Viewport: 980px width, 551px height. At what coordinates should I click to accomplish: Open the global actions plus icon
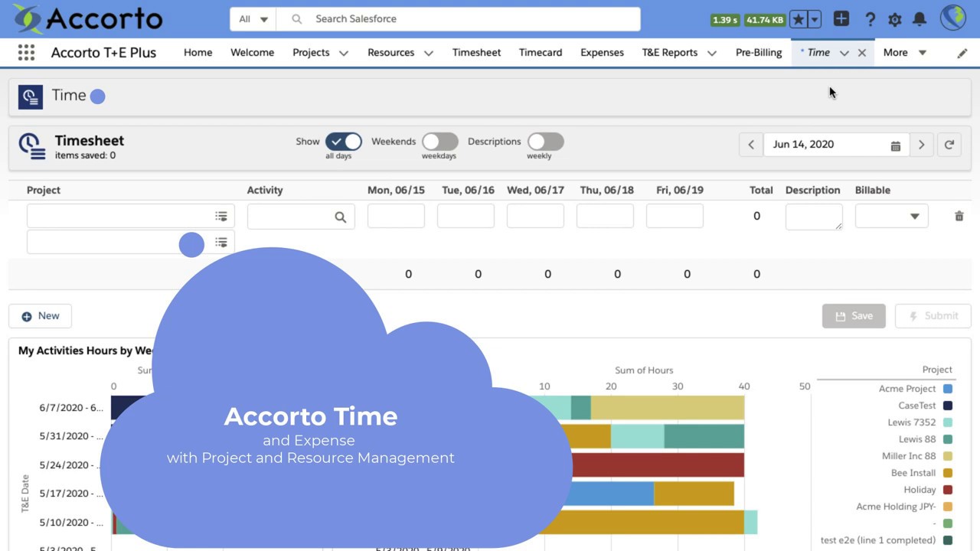click(841, 19)
